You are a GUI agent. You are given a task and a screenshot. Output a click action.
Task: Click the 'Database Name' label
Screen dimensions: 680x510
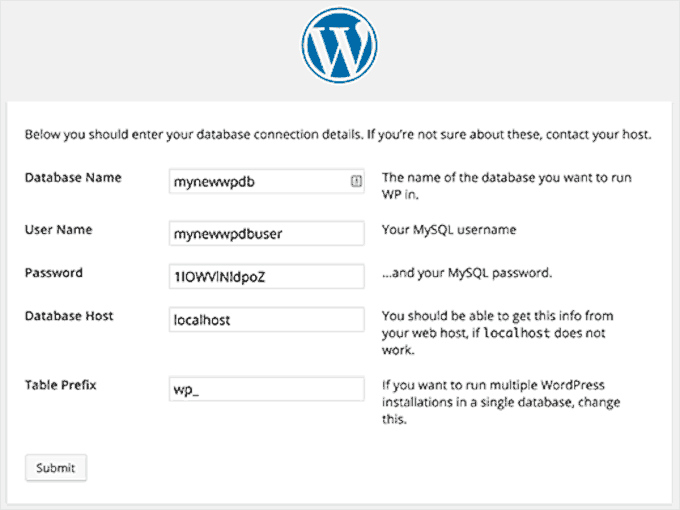pos(73,177)
